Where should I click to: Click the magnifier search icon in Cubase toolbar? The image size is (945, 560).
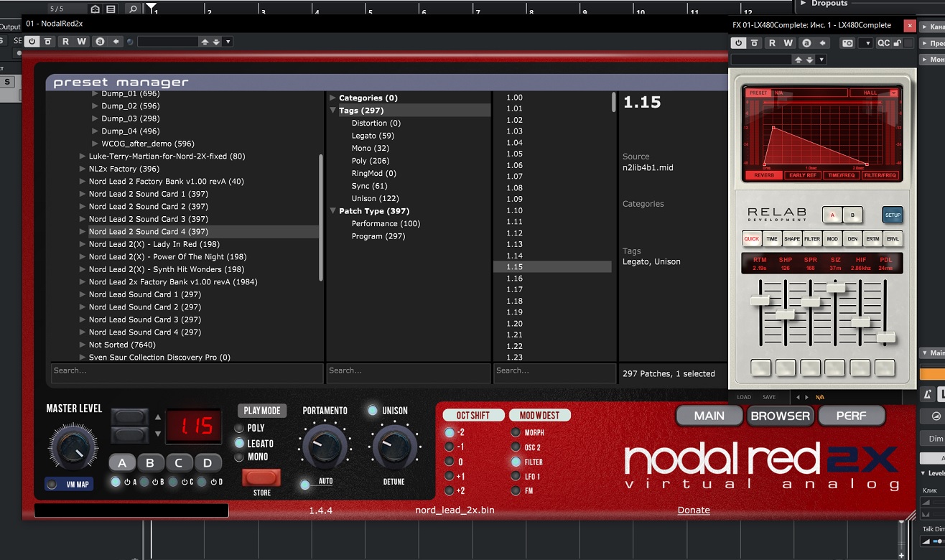[133, 9]
